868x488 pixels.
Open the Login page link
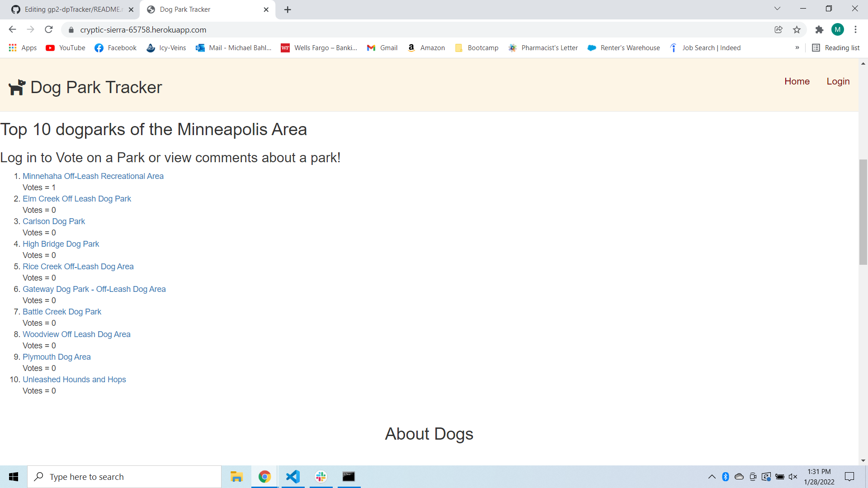(x=838, y=81)
